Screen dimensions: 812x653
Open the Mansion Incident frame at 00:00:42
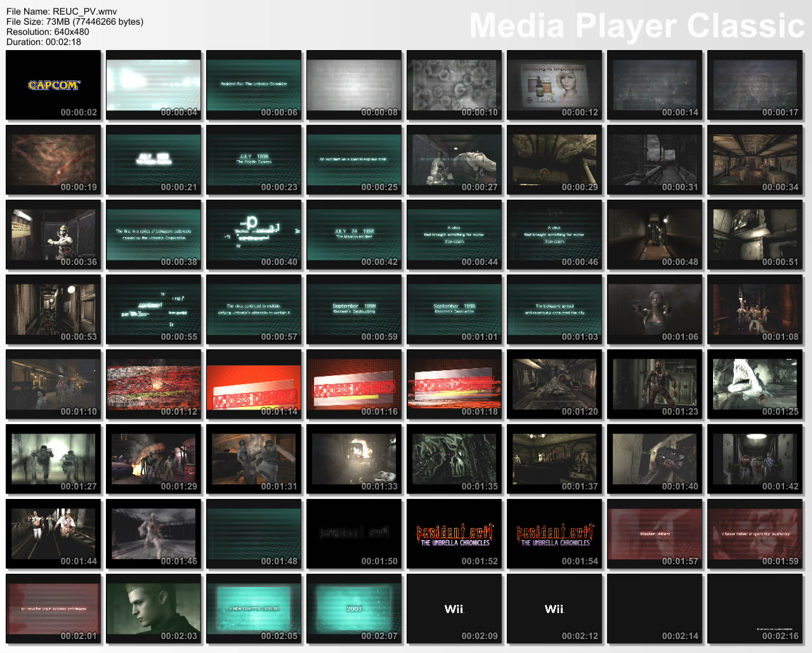tap(354, 235)
